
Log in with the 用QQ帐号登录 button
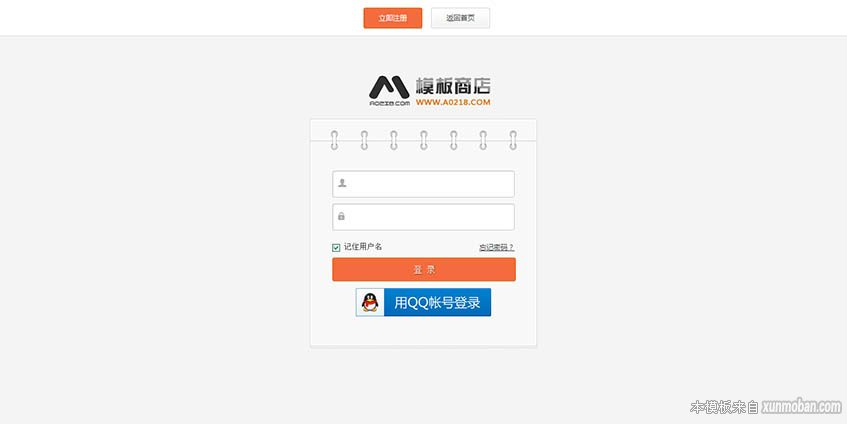(x=424, y=302)
